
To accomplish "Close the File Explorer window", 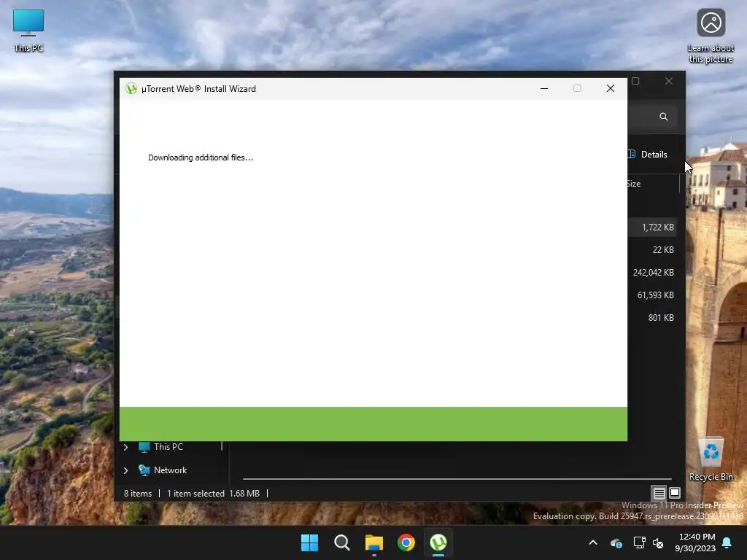I will (x=669, y=81).
